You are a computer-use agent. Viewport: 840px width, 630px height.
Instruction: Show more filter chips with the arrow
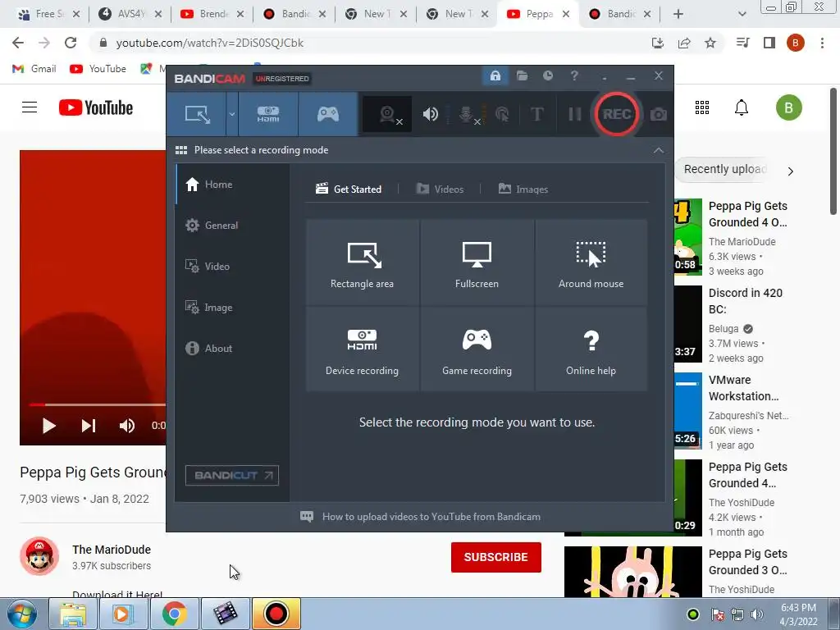(791, 171)
